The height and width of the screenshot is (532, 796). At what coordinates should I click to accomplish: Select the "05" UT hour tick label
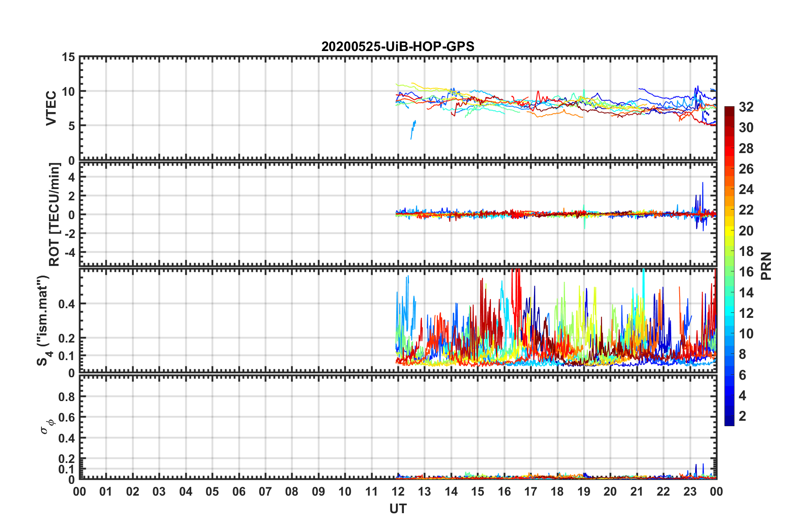212,491
